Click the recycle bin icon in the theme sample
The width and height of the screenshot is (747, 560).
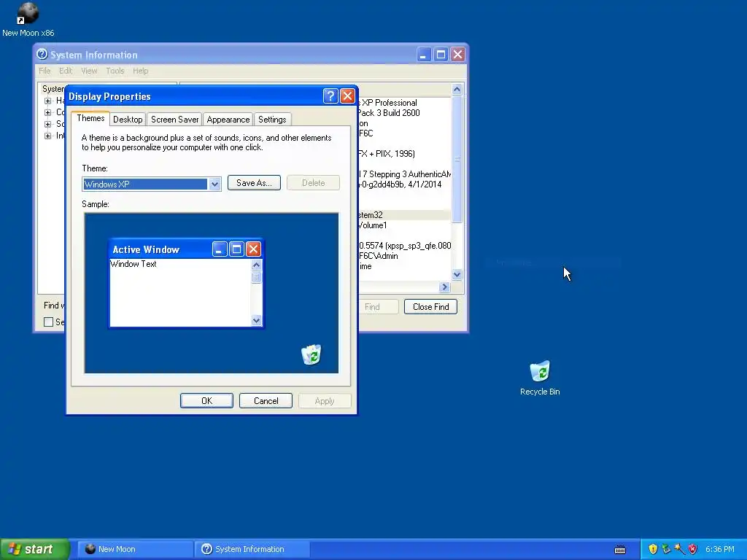point(311,355)
